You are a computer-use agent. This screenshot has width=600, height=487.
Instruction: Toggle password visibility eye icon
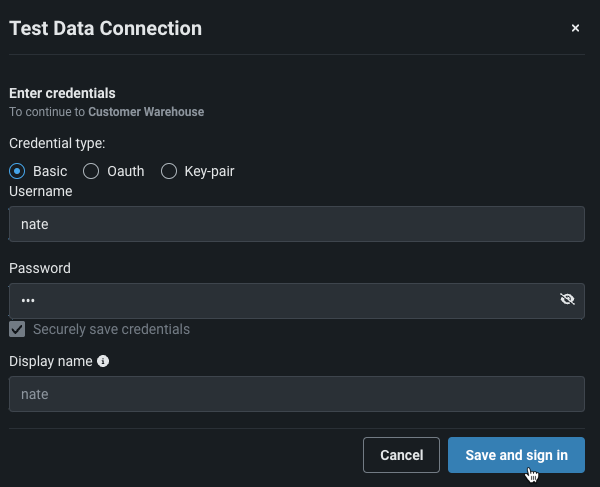click(x=567, y=299)
